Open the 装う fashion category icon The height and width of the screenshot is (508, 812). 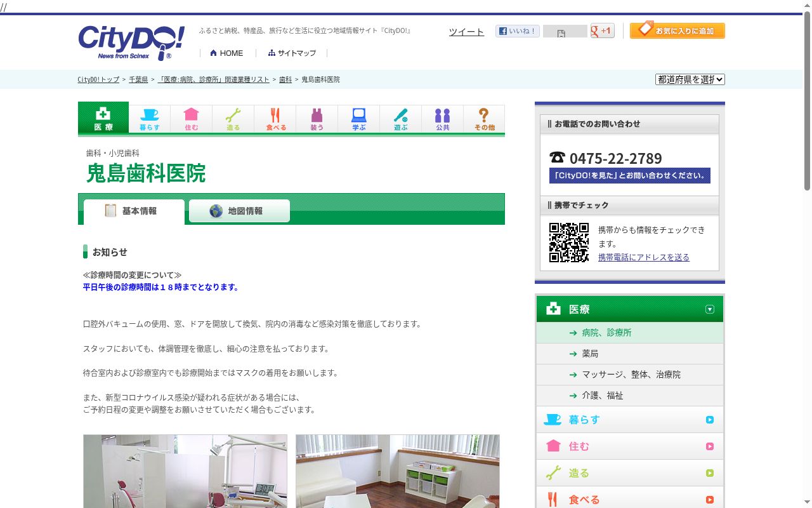pos(317,119)
